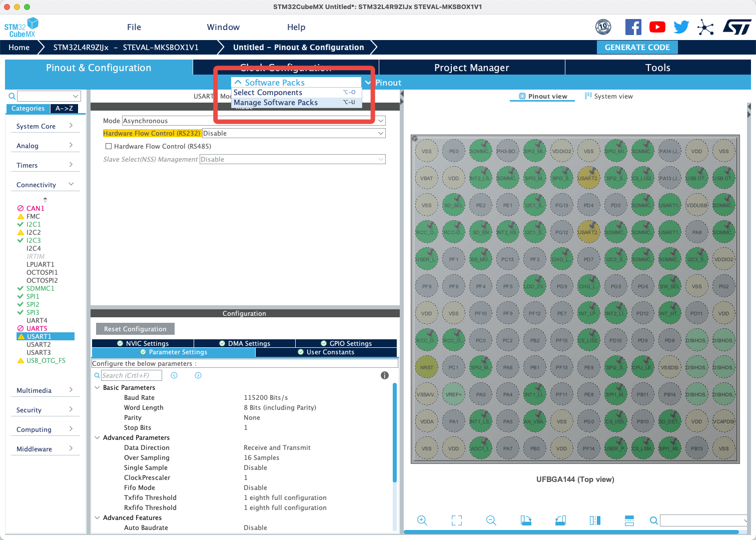Expand the Multimedia category

(45, 390)
